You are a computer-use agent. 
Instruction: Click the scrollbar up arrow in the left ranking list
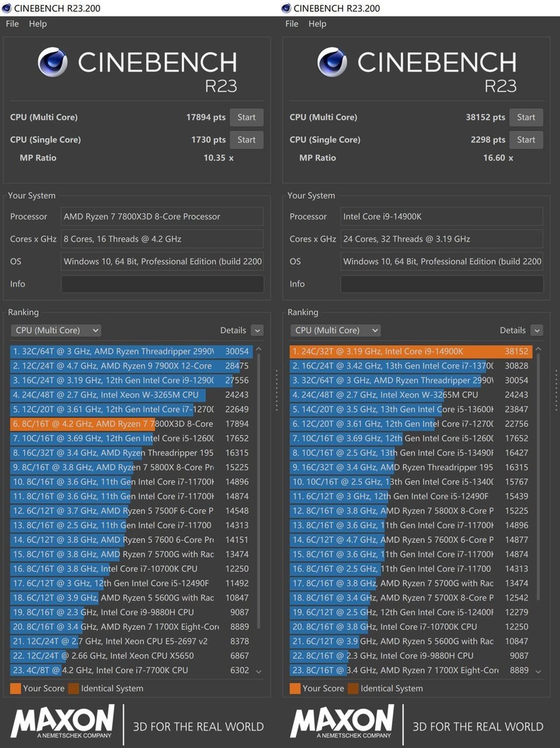coord(259,348)
